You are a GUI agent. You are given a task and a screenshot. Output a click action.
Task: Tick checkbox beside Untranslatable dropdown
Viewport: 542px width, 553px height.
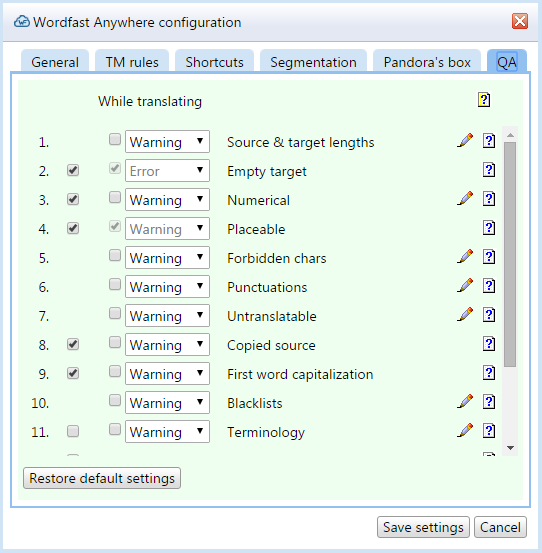click(x=115, y=313)
